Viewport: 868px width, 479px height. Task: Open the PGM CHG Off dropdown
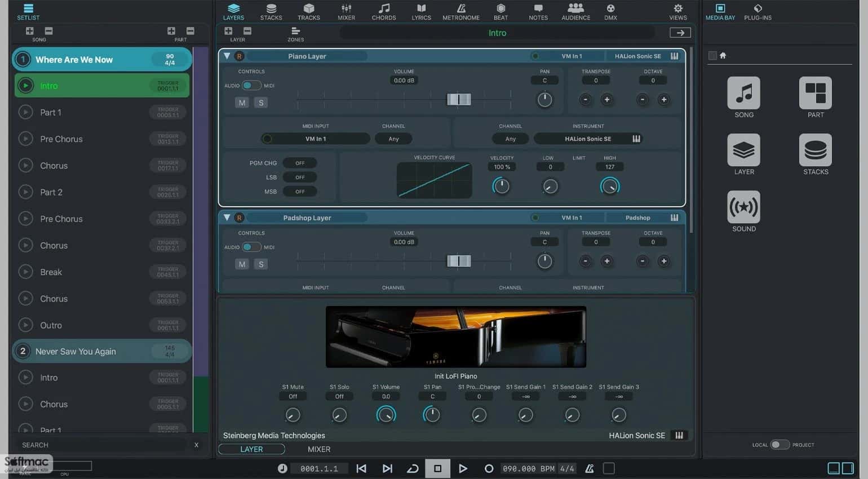point(300,163)
